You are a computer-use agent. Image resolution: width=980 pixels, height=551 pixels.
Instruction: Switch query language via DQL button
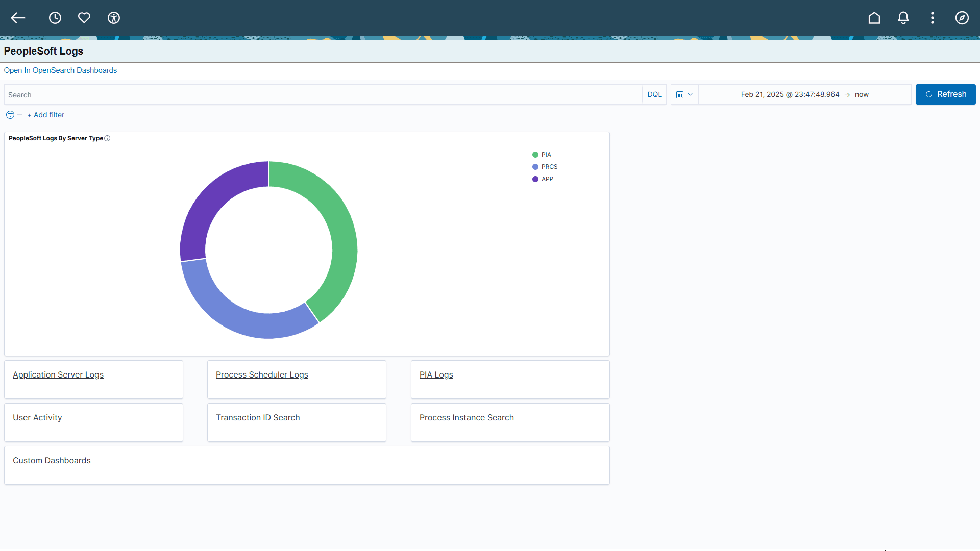point(654,94)
